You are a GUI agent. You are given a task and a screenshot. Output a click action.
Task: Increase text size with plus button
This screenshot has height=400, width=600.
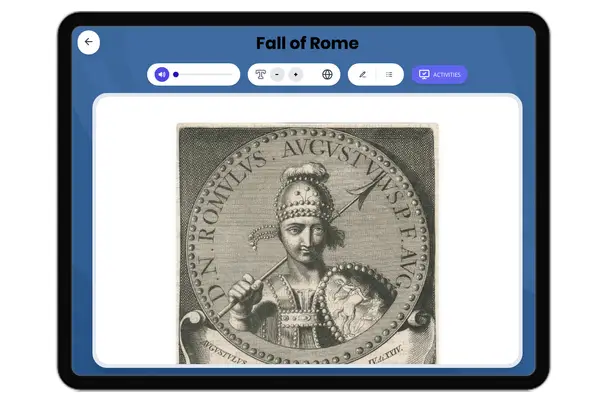[x=296, y=74]
